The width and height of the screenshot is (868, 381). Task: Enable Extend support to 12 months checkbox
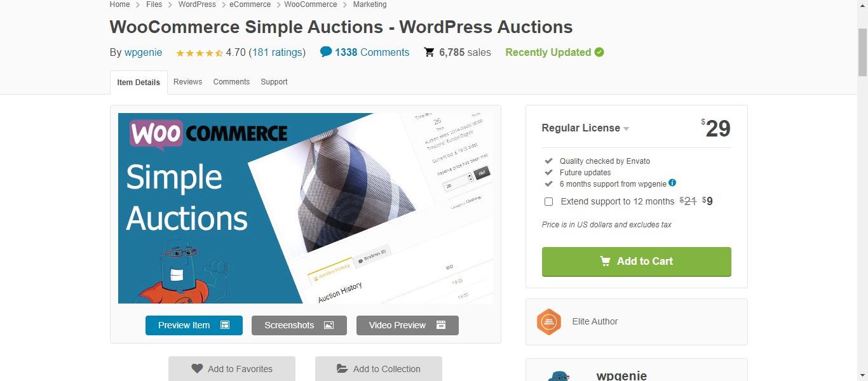click(548, 202)
